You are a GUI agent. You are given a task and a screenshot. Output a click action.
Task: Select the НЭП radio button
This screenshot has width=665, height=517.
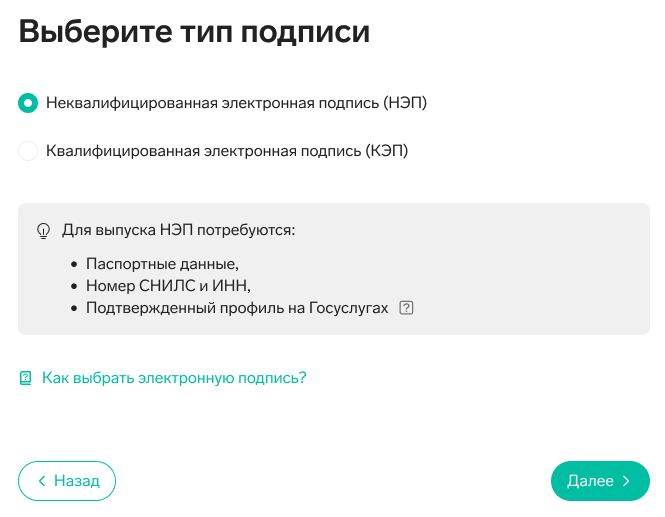point(28,103)
